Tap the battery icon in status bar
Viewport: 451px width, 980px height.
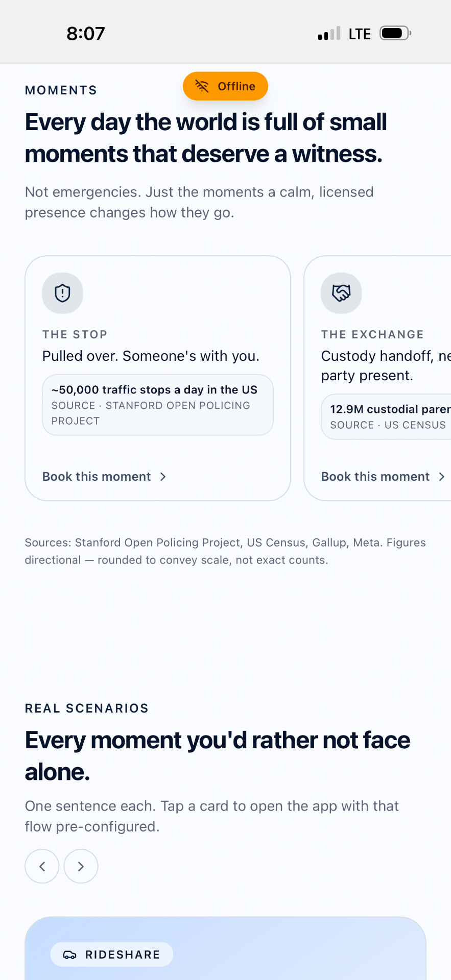tap(395, 33)
